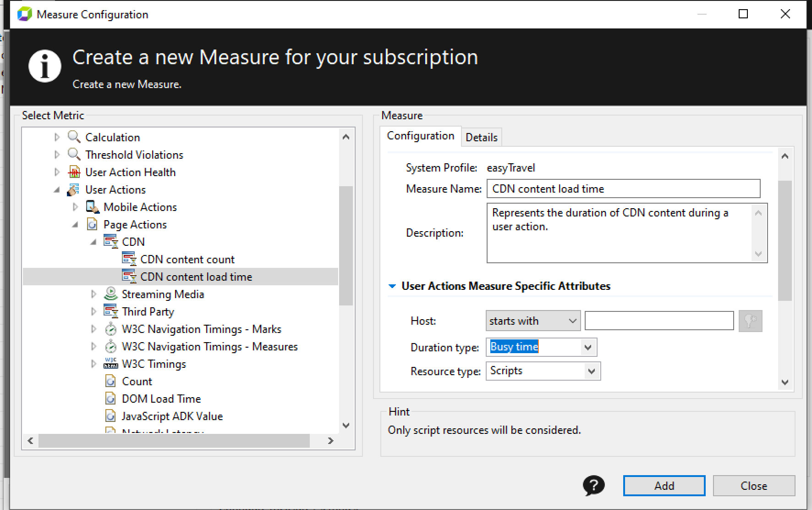Viewport: 812px width, 510px height.
Task: Click the Mobile Actions device icon
Action: click(x=93, y=207)
